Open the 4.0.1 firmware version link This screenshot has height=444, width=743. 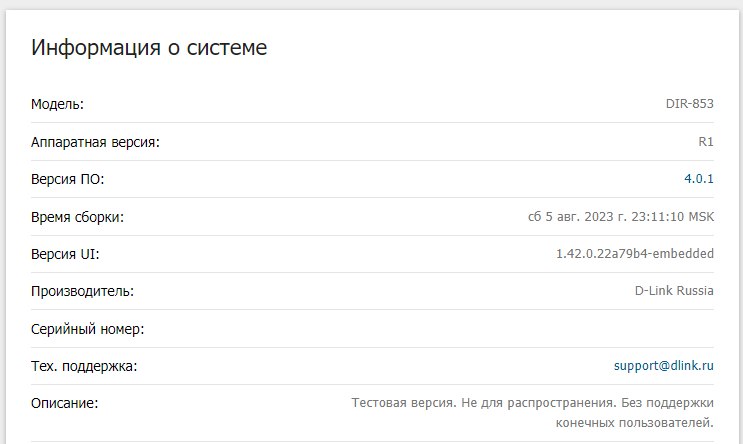[x=698, y=179]
